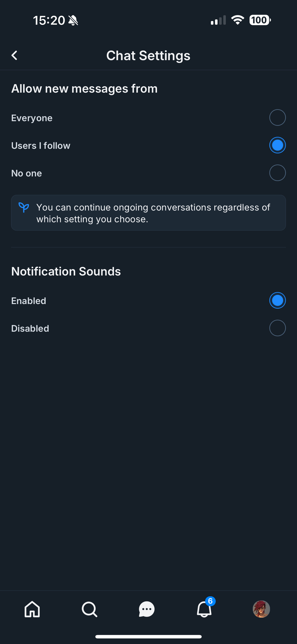Select Disabled notification sounds radio

pos(277,328)
